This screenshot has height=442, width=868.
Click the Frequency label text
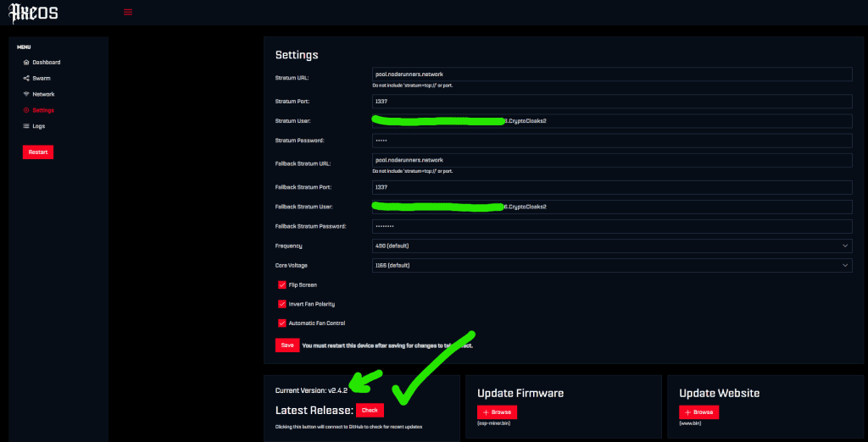coord(288,246)
